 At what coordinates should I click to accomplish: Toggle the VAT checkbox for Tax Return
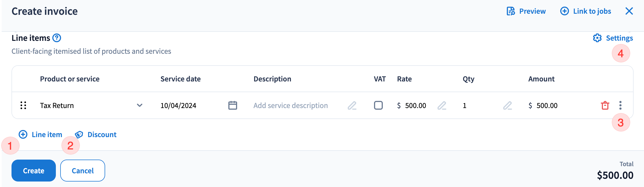point(378,105)
